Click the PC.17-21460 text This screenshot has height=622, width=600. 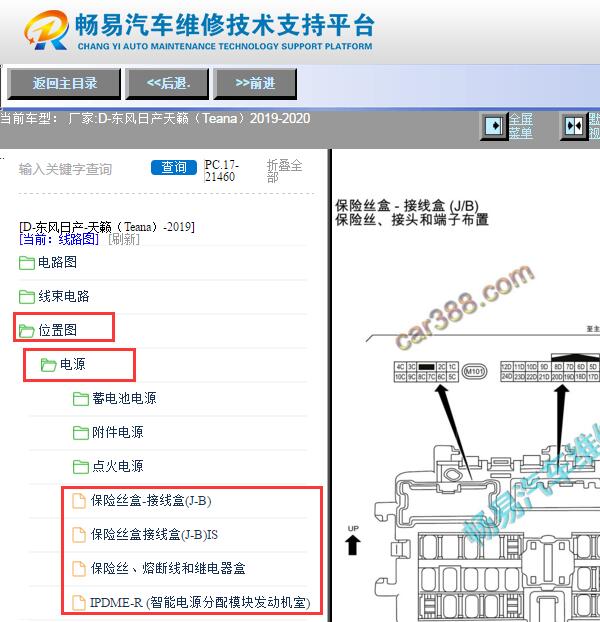tap(221, 171)
